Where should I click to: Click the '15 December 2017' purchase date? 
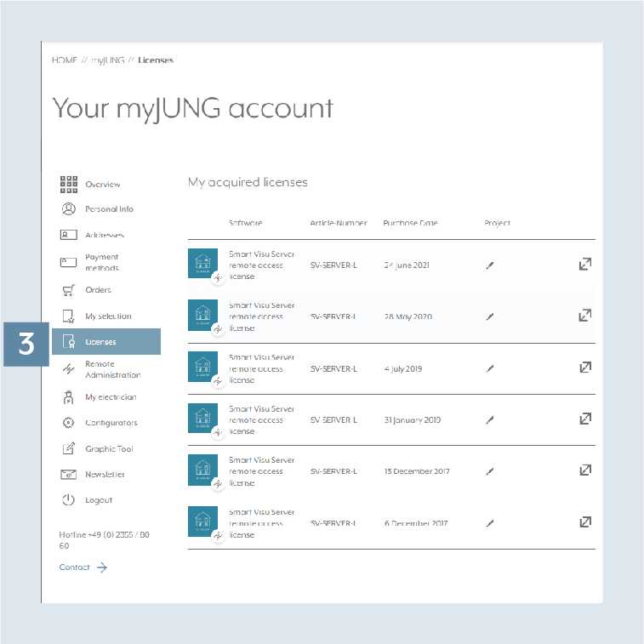pyautogui.click(x=417, y=471)
